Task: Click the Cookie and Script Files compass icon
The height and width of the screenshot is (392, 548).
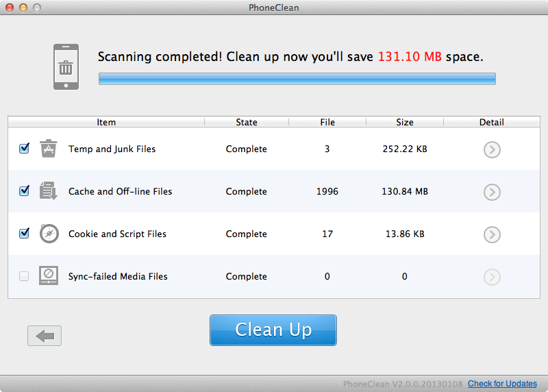Action: pyautogui.click(x=49, y=234)
